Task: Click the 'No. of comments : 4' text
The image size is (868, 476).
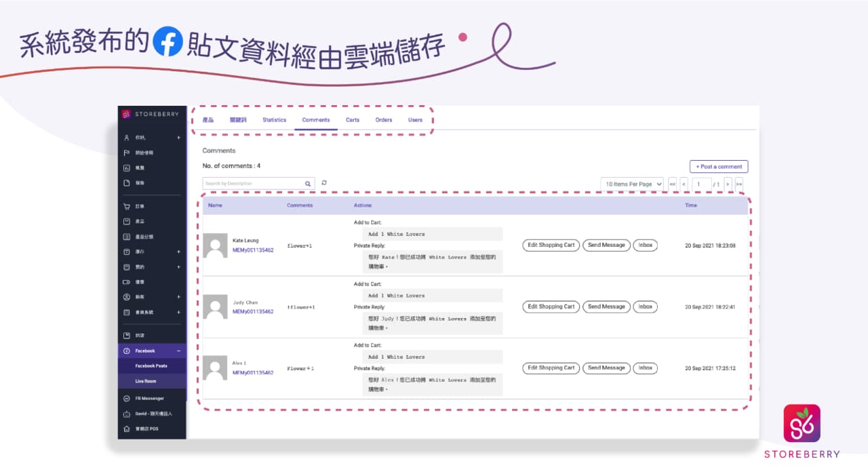Action: (231, 166)
